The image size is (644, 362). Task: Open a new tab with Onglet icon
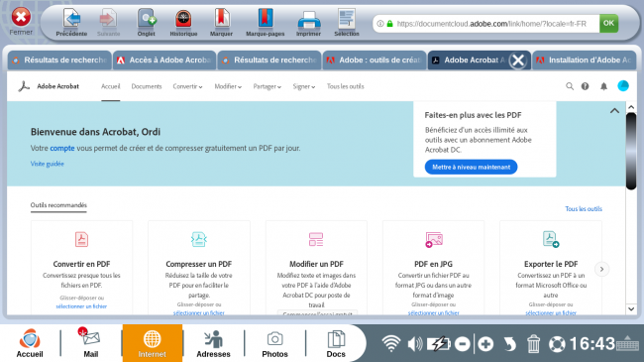(x=147, y=19)
